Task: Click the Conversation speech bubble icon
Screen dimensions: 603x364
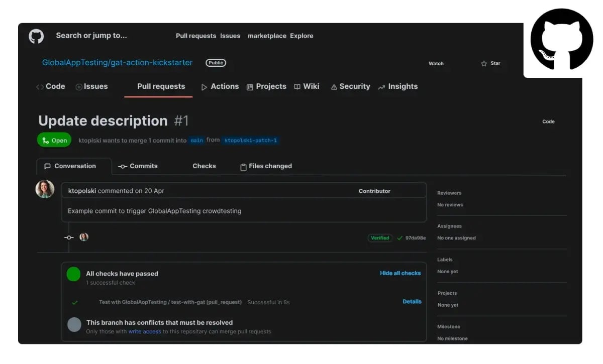Action: [x=48, y=166]
